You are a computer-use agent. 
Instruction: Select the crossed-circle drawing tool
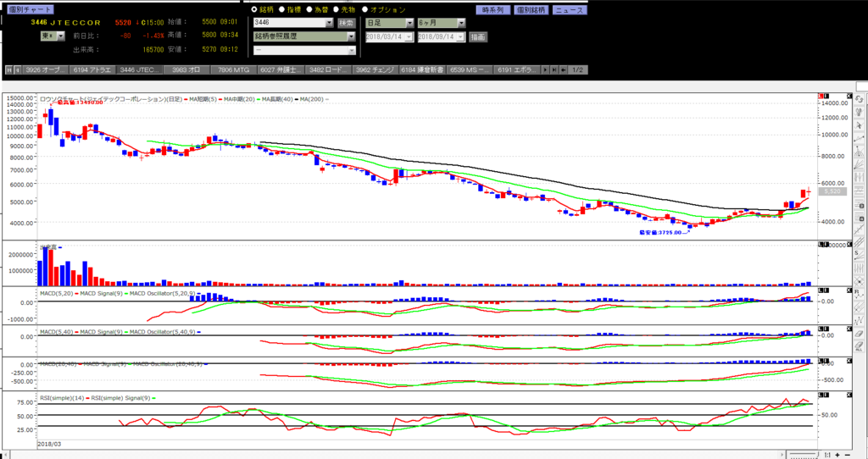(860, 281)
